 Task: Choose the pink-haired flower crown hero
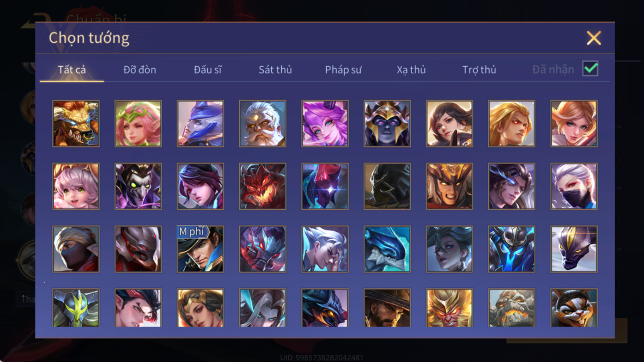point(138,124)
